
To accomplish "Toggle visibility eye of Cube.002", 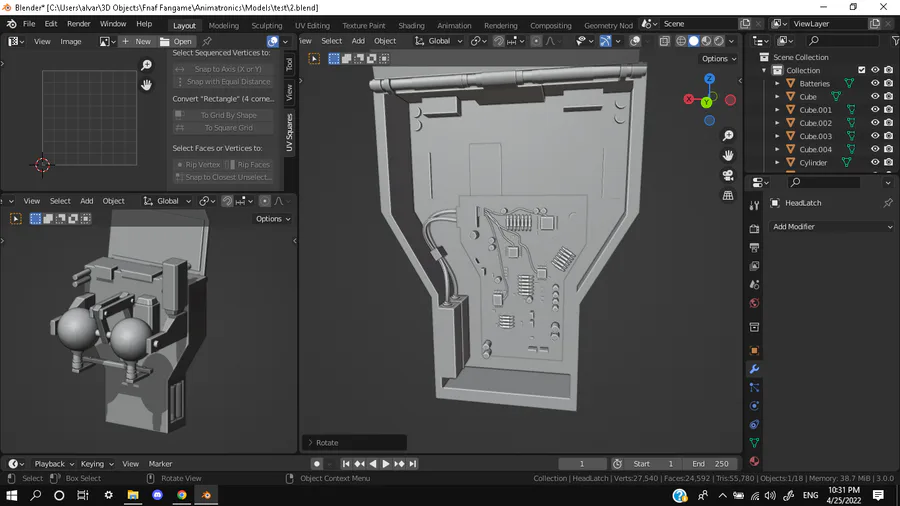I will [x=875, y=123].
